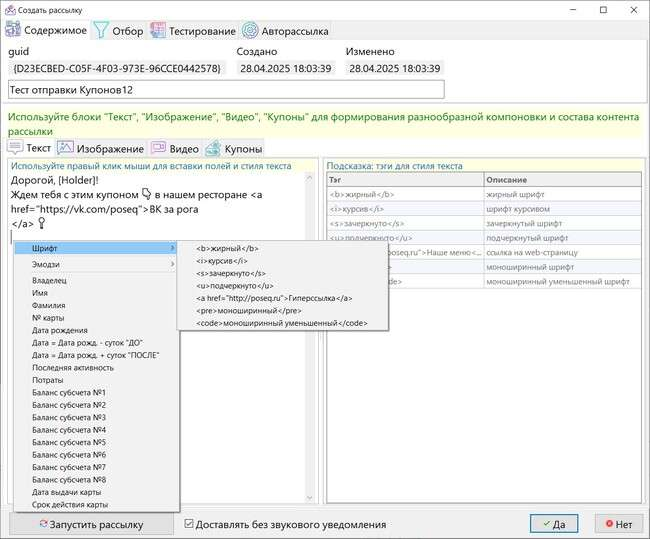This screenshot has width=650, height=539.
Task: Click the app icon in title bar
Action: click(x=9, y=9)
